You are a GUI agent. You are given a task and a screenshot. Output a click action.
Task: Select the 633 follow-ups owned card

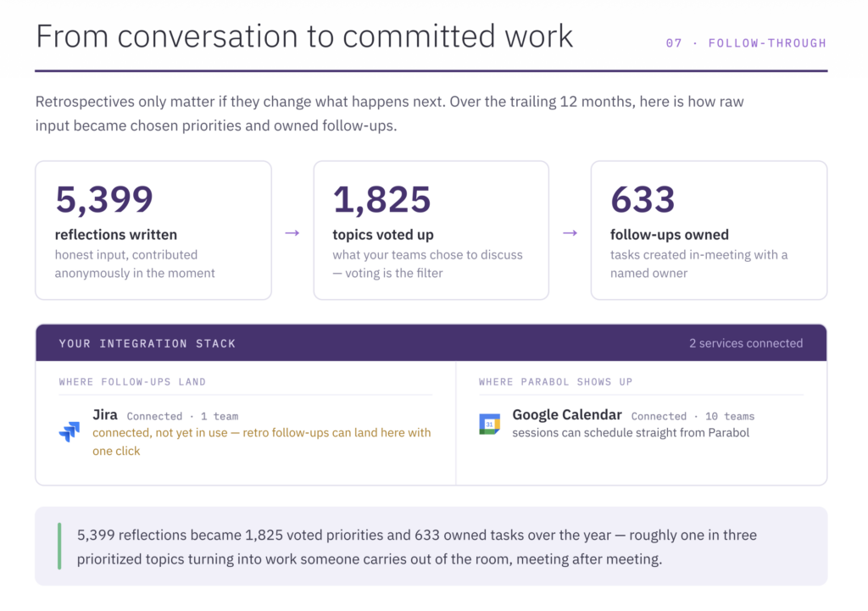(709, 231)
